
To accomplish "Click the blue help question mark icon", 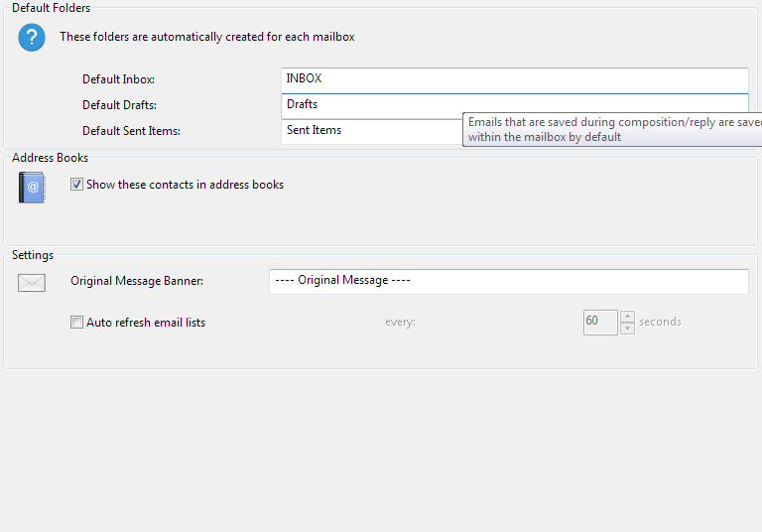I will point(32,38).
